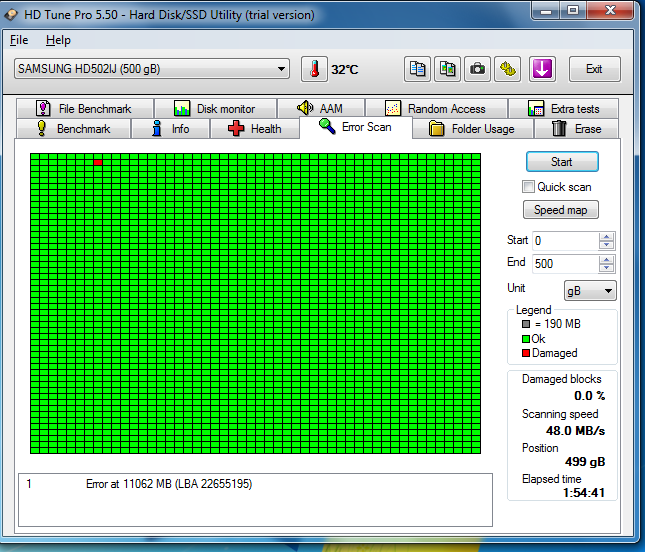645x552 pixels.
Task: Click the Error Scan magnifier icon
Action: (x=327, y=126)
